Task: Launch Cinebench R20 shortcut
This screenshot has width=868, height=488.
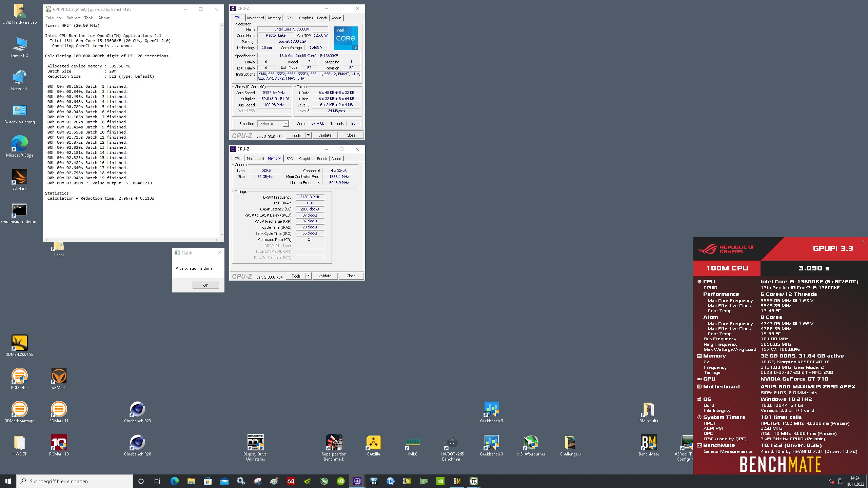Action: 137,446
